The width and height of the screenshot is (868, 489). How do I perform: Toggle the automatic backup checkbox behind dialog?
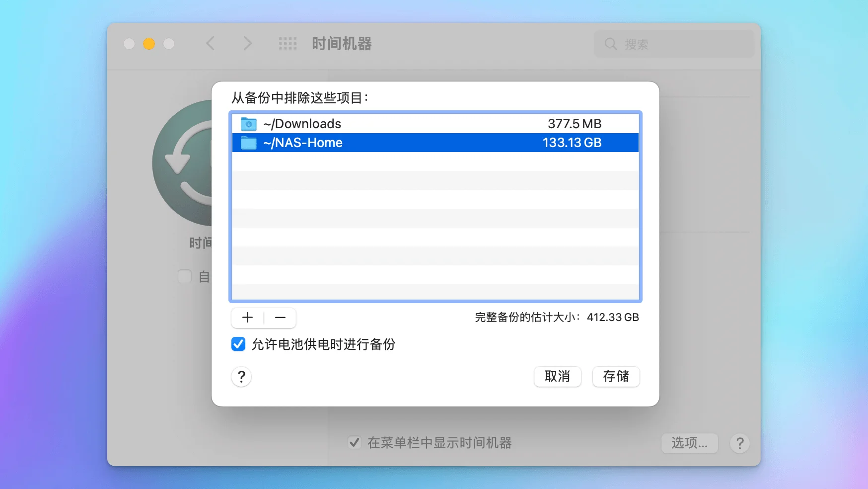[185, 276]
